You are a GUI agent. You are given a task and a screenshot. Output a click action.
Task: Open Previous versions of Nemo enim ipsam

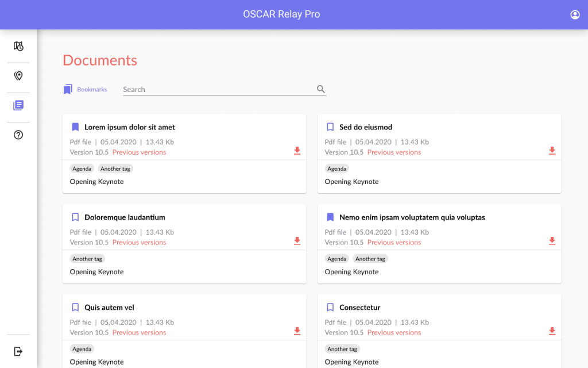394,242
